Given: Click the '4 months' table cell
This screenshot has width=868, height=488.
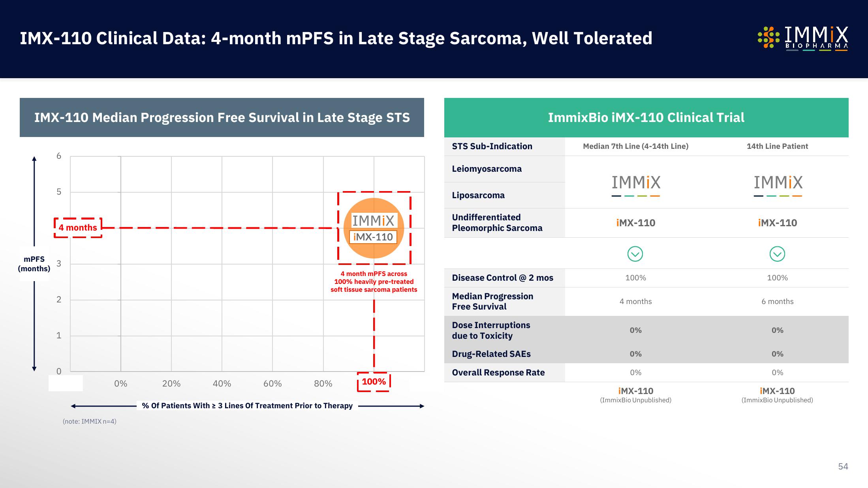Looking at the screenshot, I should [x=635, y=301].
